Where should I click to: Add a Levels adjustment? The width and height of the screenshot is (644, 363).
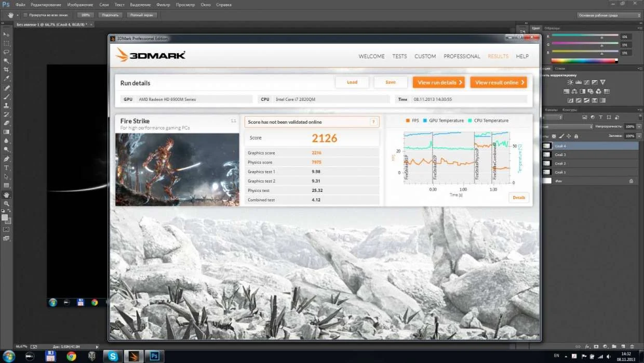(x=579, y=82)
